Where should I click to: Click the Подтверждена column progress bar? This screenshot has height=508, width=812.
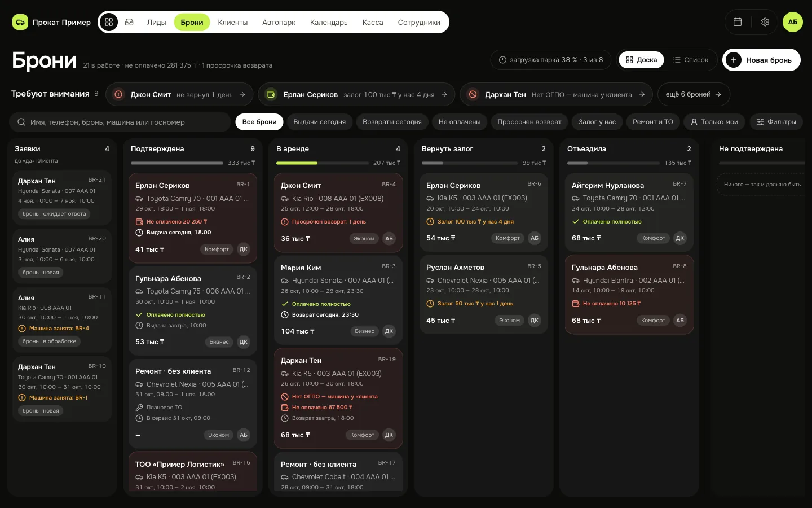177,163
